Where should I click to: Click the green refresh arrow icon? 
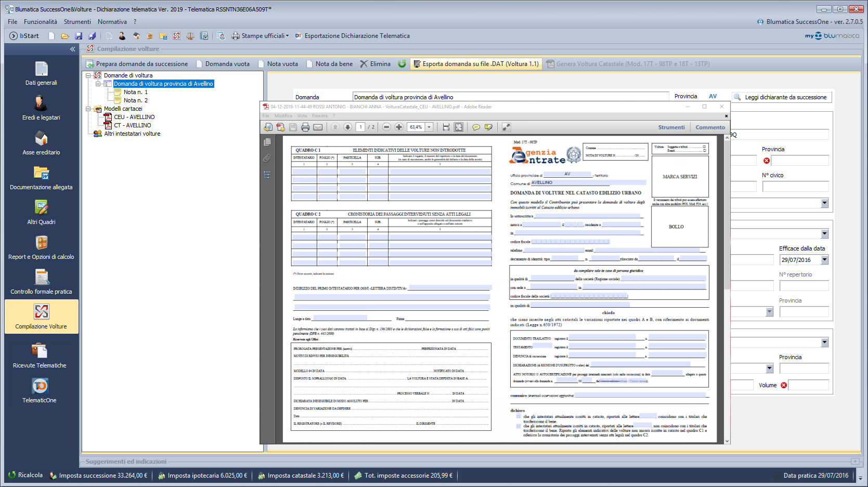point(402,64)
